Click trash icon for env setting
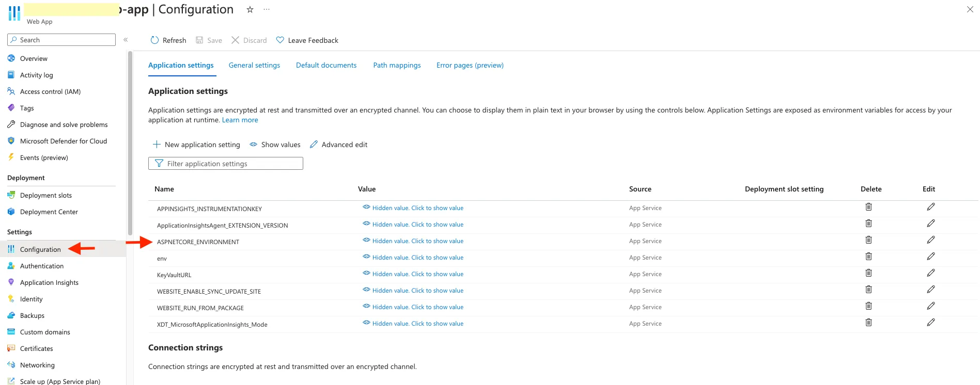The image size is (980, 385). (x=868, y=256)
